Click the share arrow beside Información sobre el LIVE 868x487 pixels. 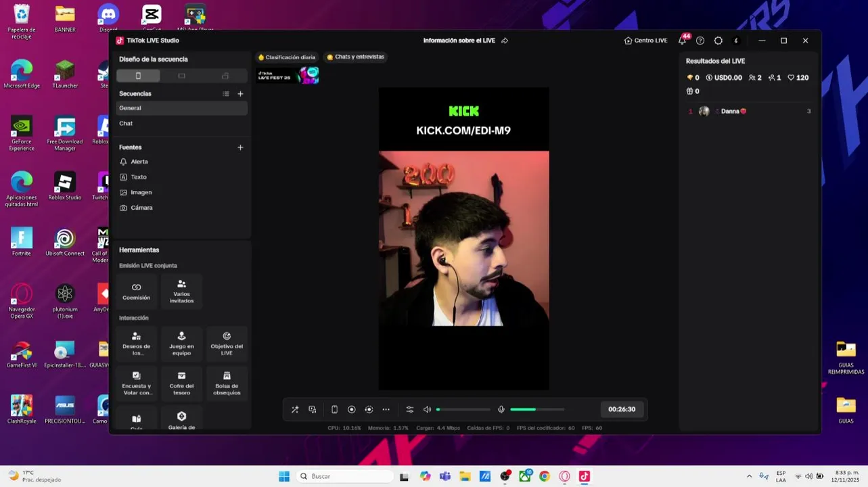pos(505,41)
